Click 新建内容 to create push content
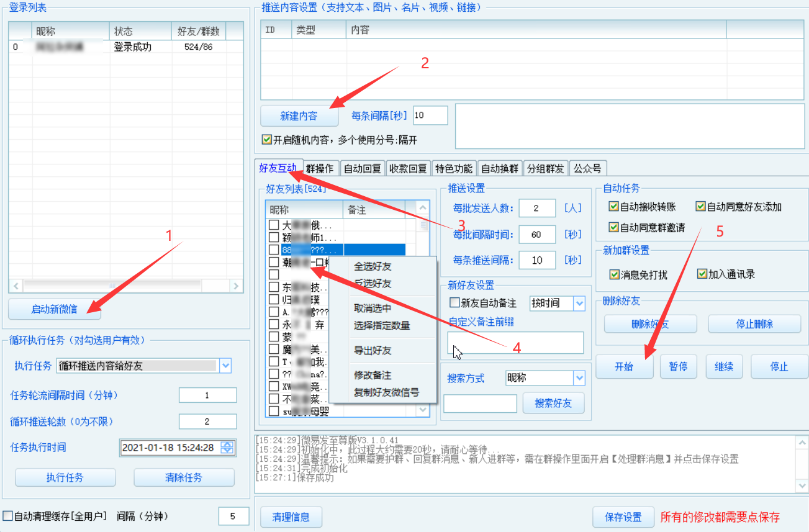Image resolution: width=809 pixels, height=532 pixels. 299,116
